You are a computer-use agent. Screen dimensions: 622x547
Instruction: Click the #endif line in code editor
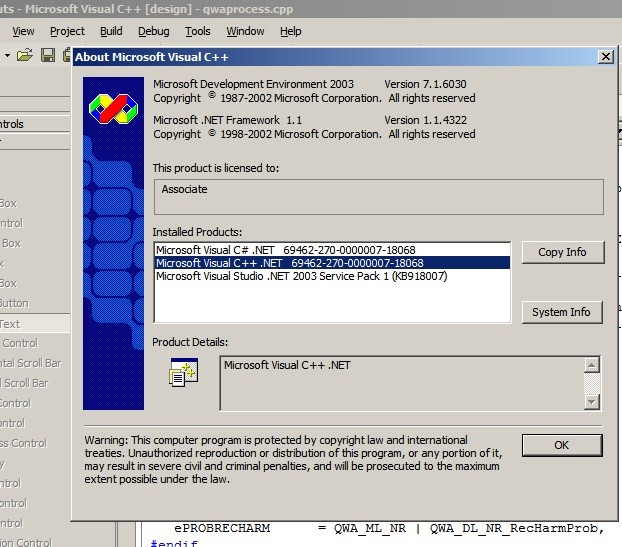coord(174,543)
